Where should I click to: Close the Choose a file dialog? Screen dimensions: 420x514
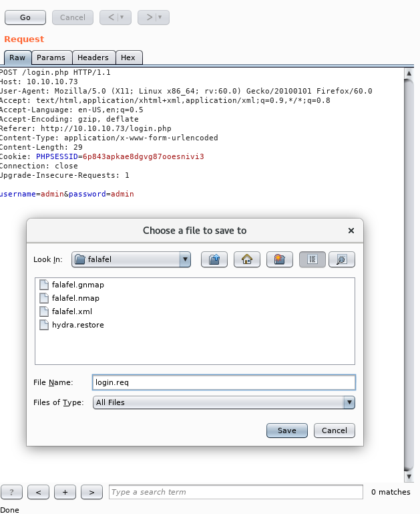point(351,231)
